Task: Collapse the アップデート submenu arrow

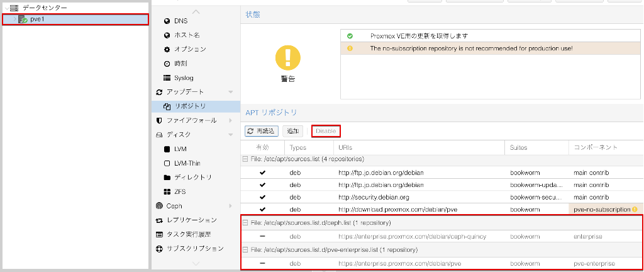Action: [x=230, y=92]
